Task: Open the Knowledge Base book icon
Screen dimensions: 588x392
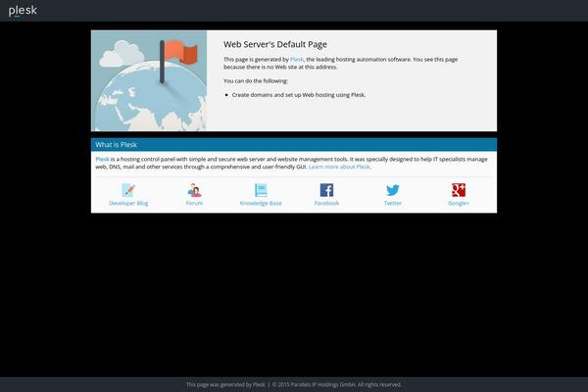Action: pos(261,190)
